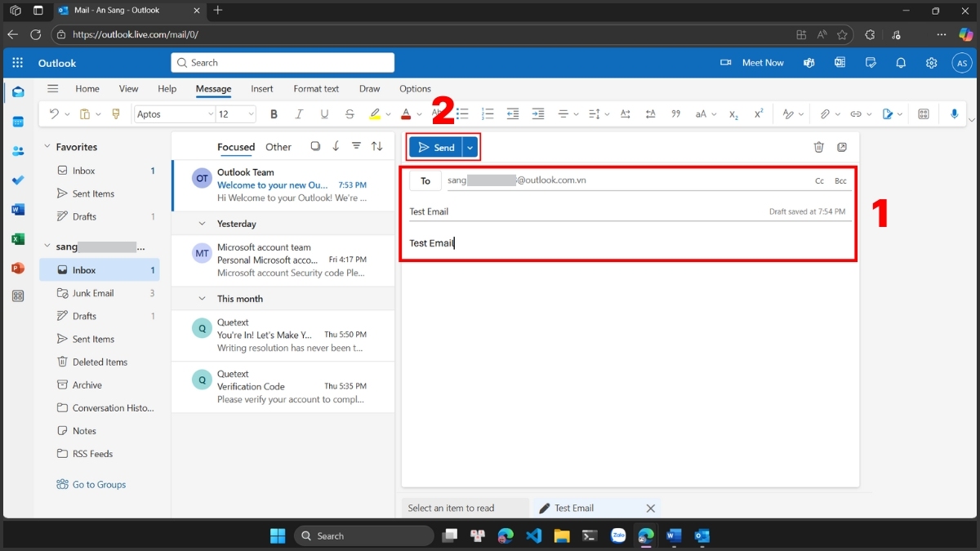The image size is (980, 551).
Task: Click the Search box at top
Action: (x=283, y=63)
